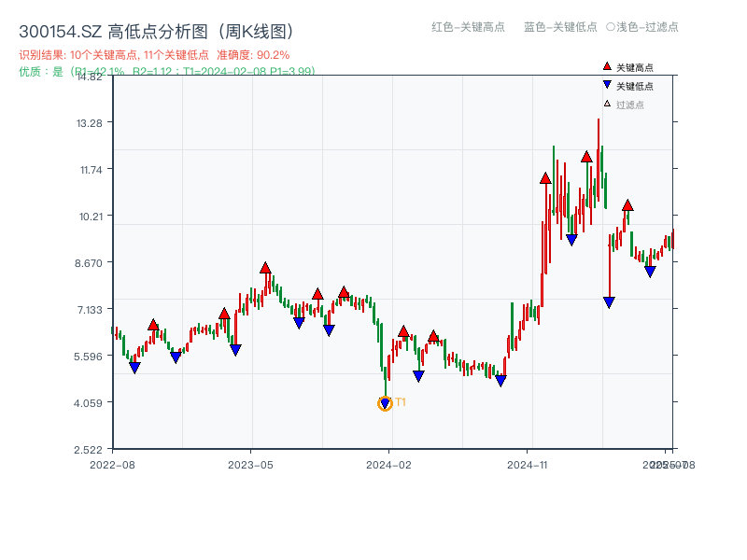Toggle the 关键低点 blue triangle legend entry
The height and width of the screenshot is (560, 747).
click(x=627, y=86)
